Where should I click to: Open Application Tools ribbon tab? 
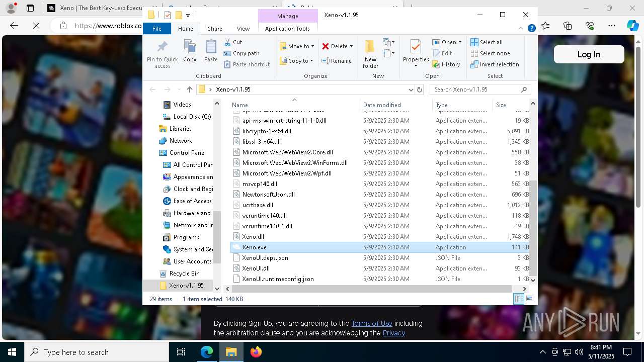[287, 29]
